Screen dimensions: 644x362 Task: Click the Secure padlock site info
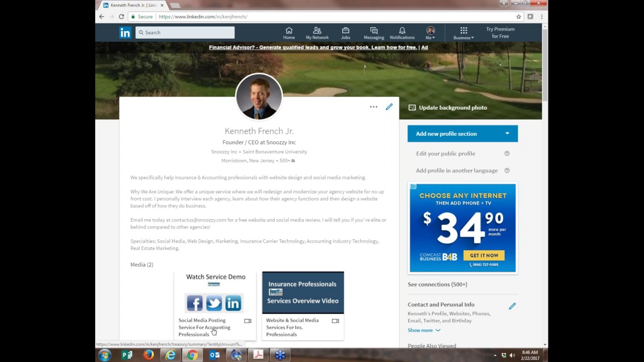142,17
